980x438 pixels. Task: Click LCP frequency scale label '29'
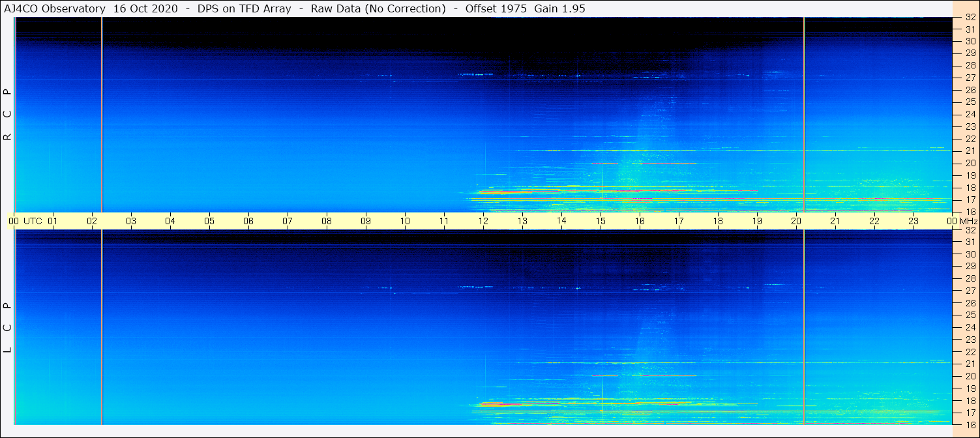[x=970, y=266]
